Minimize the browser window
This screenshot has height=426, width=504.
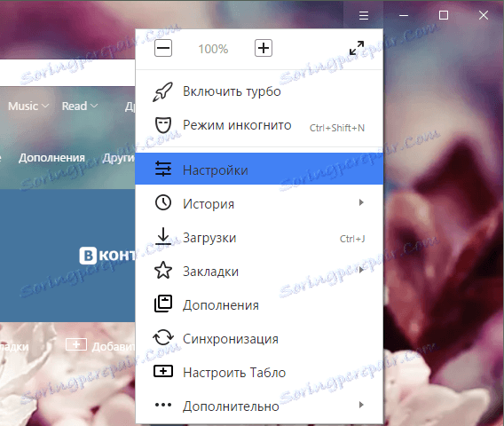(x=404, y=15)
